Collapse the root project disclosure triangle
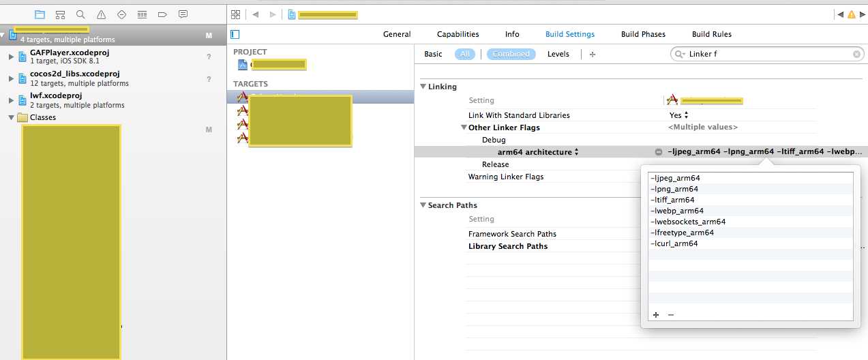This screenshot has height=360, width=868. point(3,34)
